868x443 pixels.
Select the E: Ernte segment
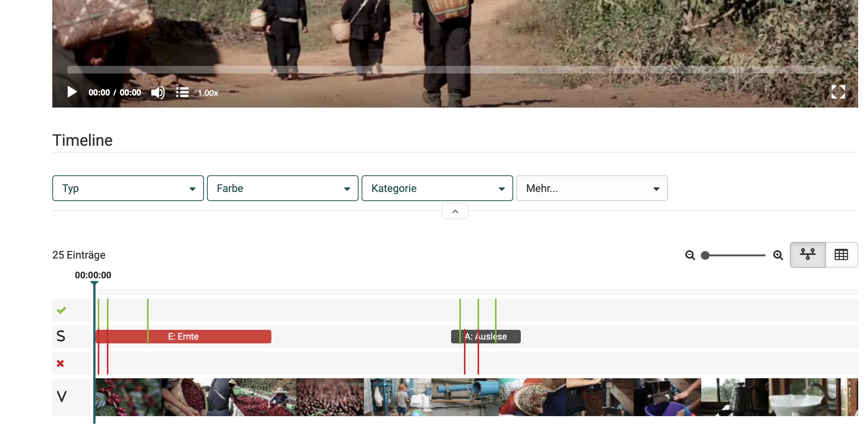coord(183,336)
